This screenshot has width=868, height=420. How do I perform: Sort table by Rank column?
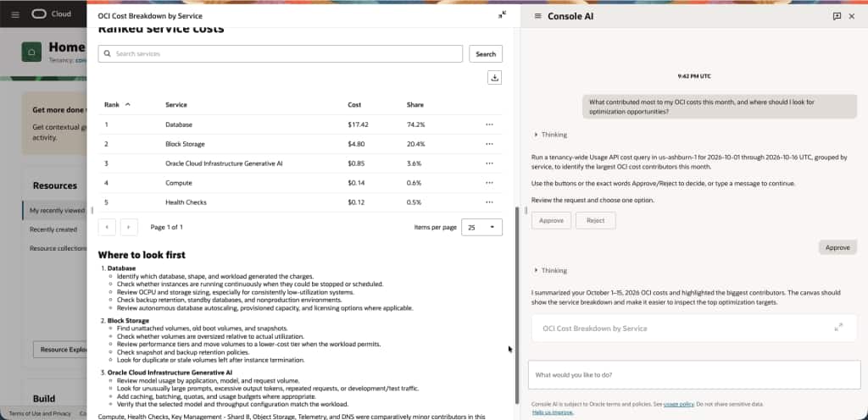pos(117,104)
